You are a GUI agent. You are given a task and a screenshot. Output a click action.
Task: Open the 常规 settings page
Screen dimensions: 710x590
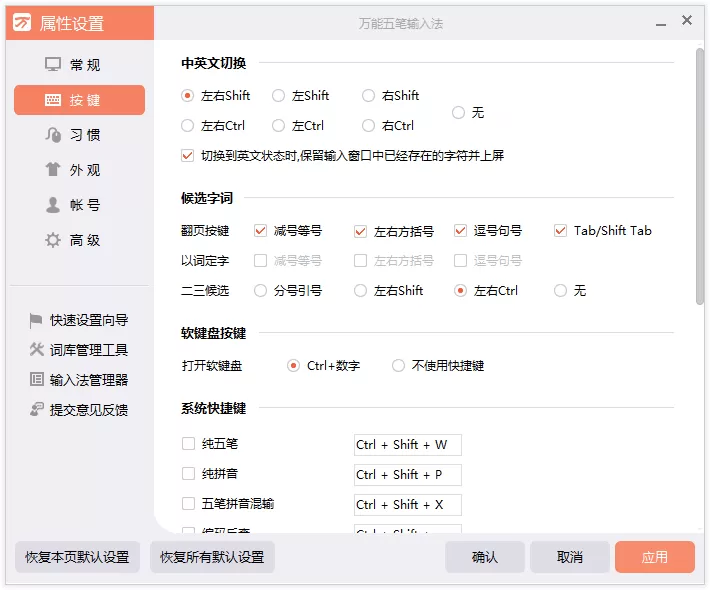[80, 65]
